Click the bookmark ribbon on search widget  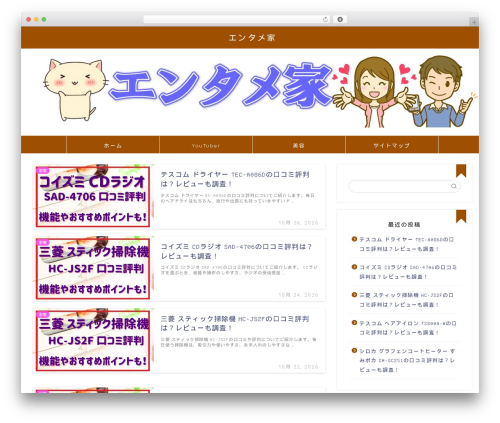(x=461, y=171)
